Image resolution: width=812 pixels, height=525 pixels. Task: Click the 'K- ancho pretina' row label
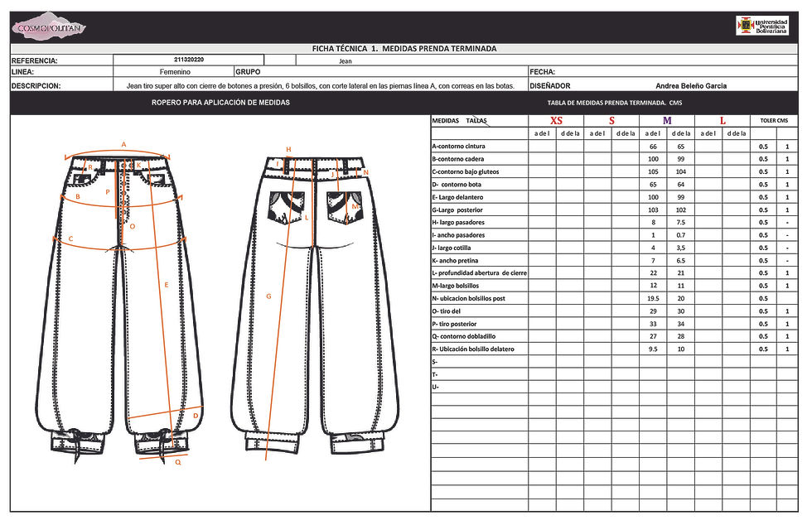(455, 261)
